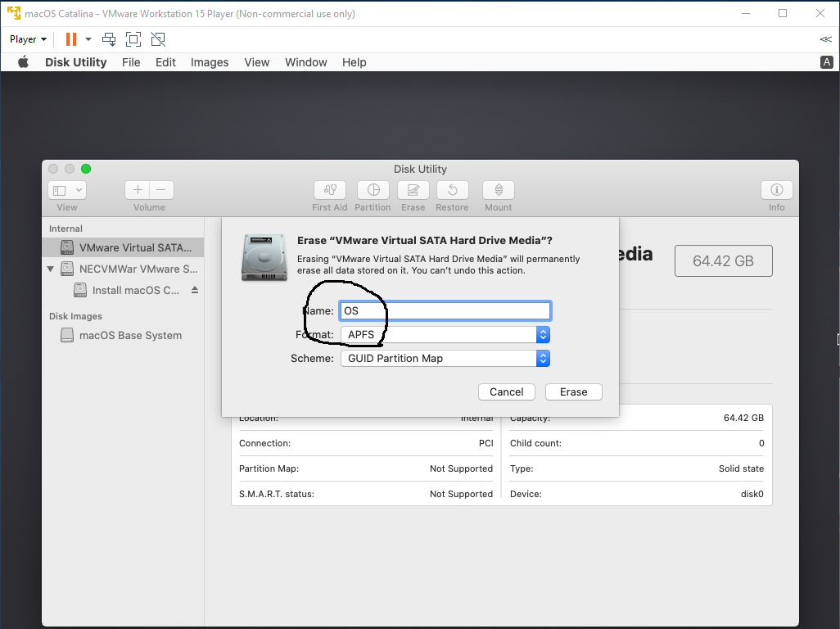
Task: Click the Partition toolbar icon
Action: click(x=373, y=190)
